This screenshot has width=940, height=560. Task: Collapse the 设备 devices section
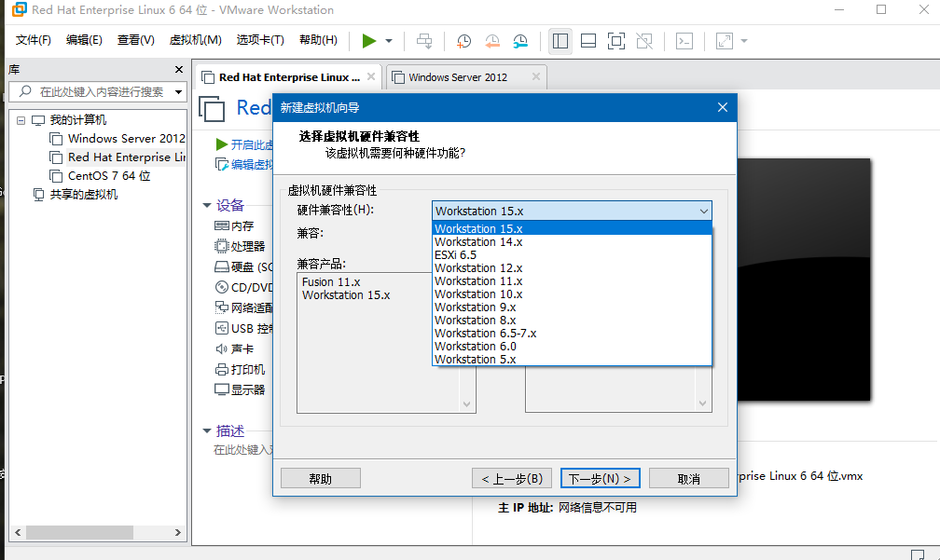point(207,205)
